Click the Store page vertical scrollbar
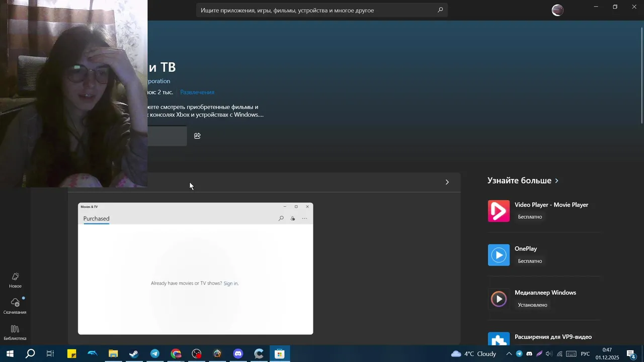The image size is (644, 362). (x=641, y=74)
